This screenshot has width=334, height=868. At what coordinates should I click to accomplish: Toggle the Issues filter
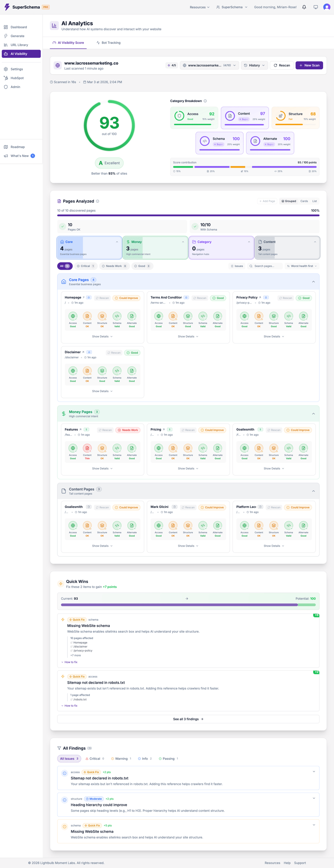pyautogui.click(x=237, y=266)
